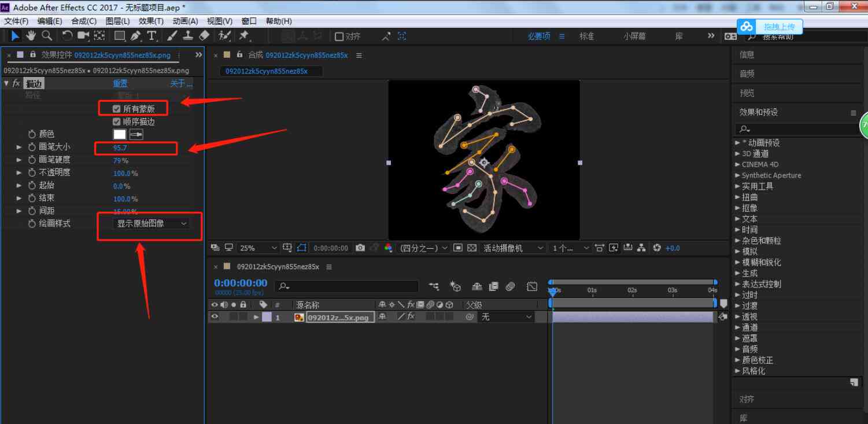Click the region of interest icon
Image resolution: width=868 pixels, height=424 pixels.
458,248
